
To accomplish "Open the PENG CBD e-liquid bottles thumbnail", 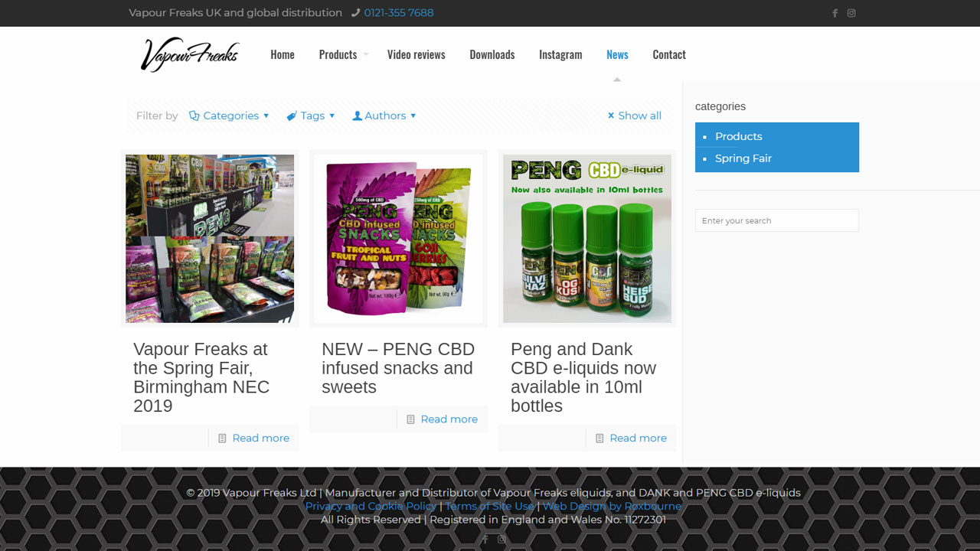I will (x=587, y=239).
